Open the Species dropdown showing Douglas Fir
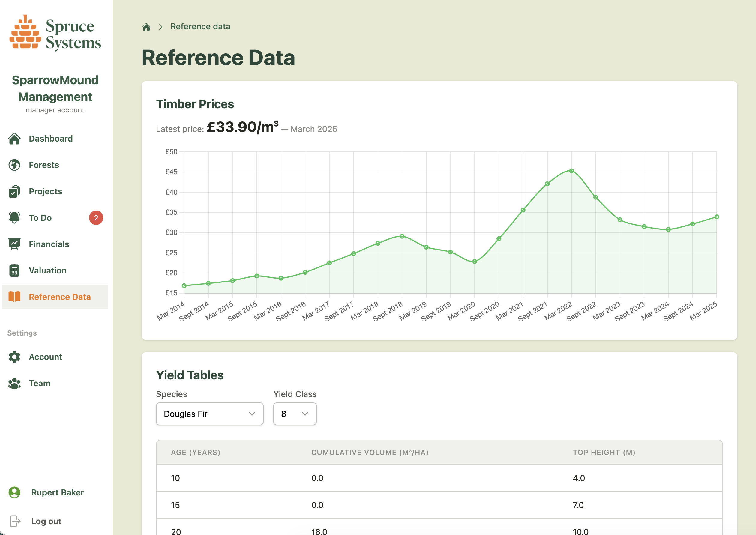Screen dimensions: 756x535 click(x=210, y=414)
